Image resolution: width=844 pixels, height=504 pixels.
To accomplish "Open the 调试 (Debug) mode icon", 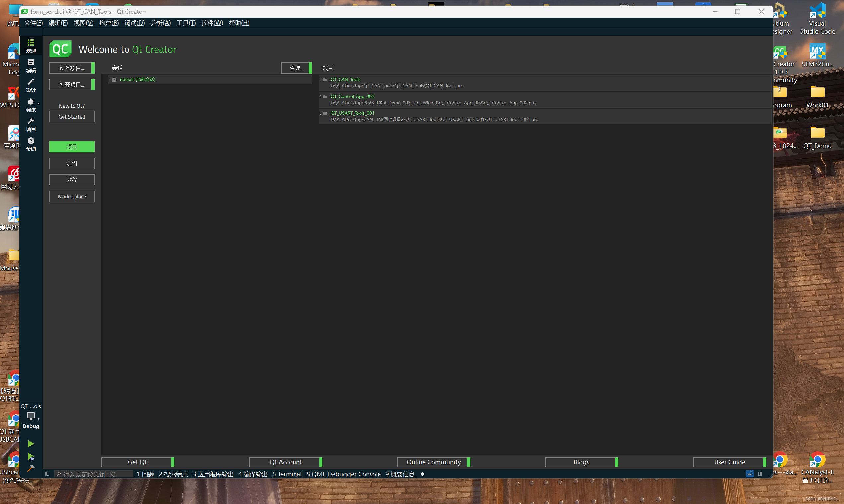I will coord(31,105).
